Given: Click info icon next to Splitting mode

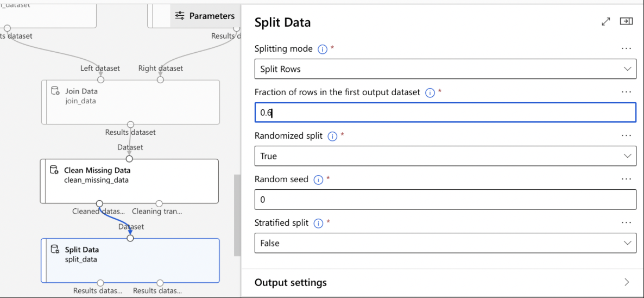Looking at the screenshot, I should (322, 49).
